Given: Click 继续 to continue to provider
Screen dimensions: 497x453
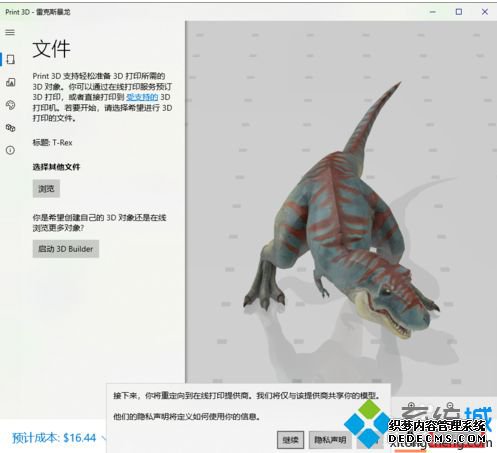Looking at the screenshot, I should coord(290,440).
